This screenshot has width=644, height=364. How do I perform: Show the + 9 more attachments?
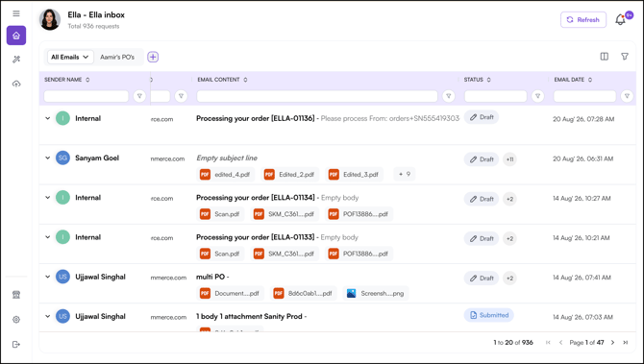[x=404, y=174]
